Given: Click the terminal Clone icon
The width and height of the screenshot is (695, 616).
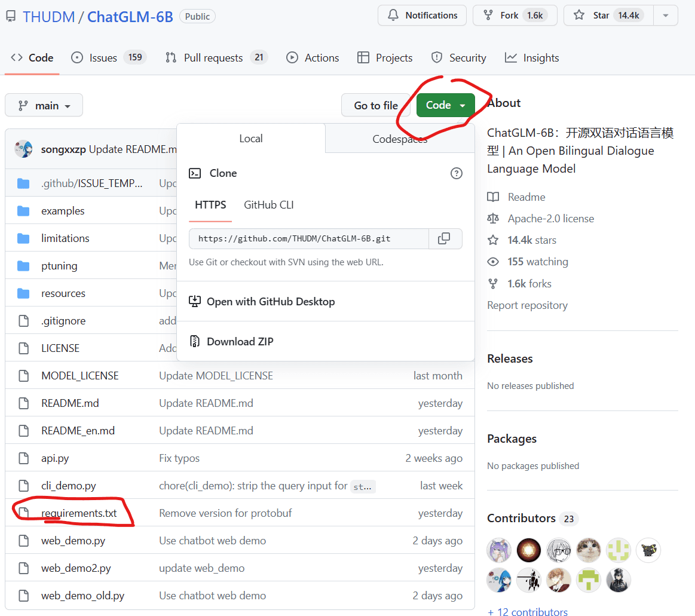Looking at the screenshot, I should click(x=195, y=173).
